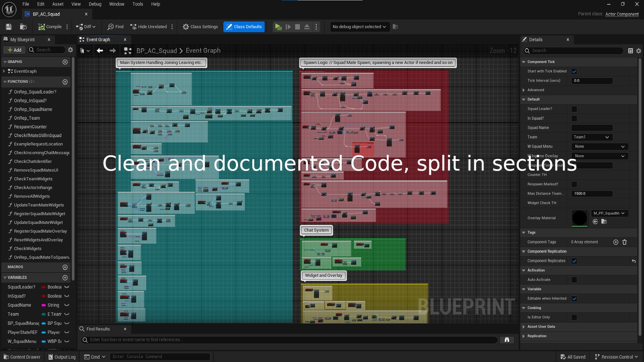Navigate back in graph history arrow
644x362 pixels.
click(x=100, y=50)
